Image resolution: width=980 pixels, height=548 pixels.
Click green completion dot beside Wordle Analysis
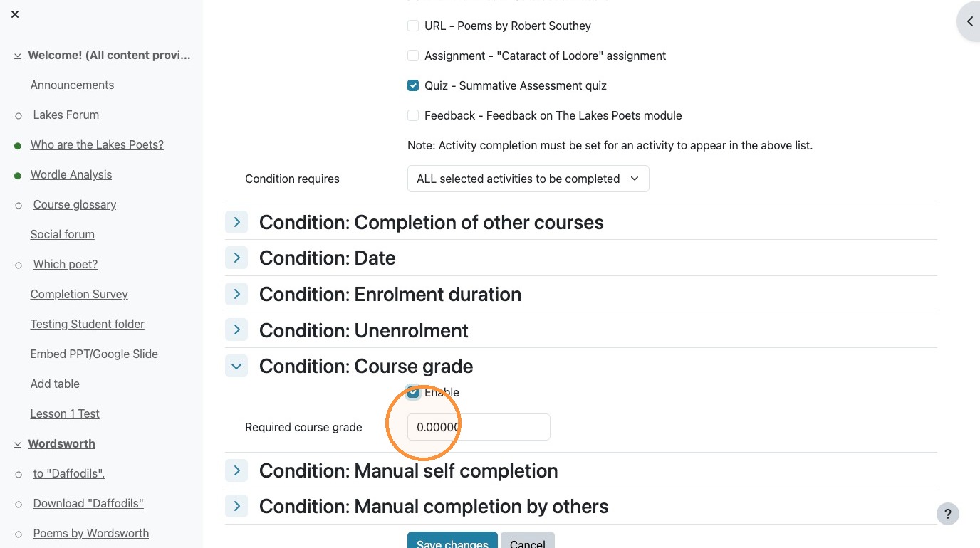pos(18,175)
